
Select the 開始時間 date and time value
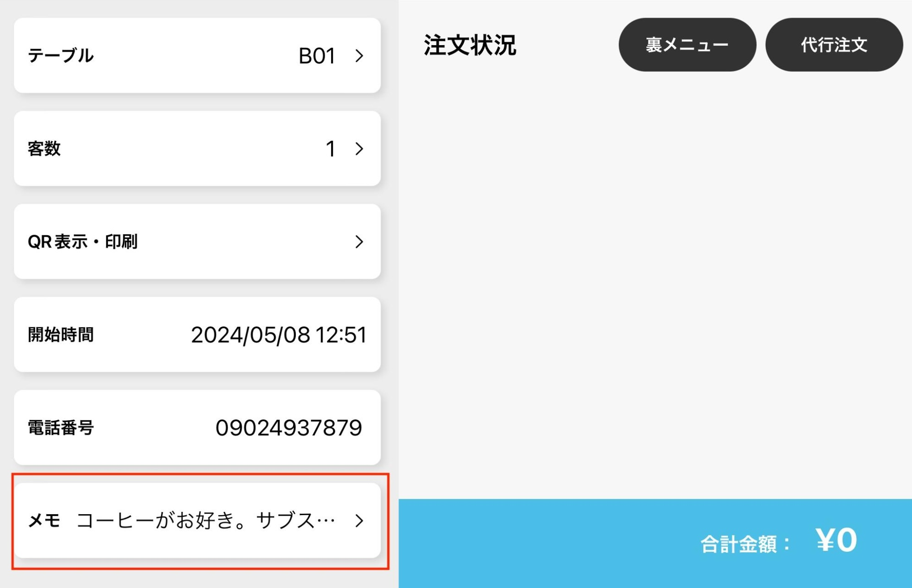pos(279,335)
